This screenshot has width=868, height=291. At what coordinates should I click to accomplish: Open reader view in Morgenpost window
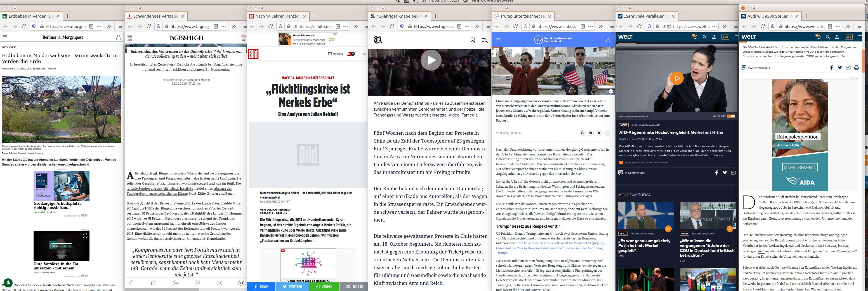click(x=91, y=26)
